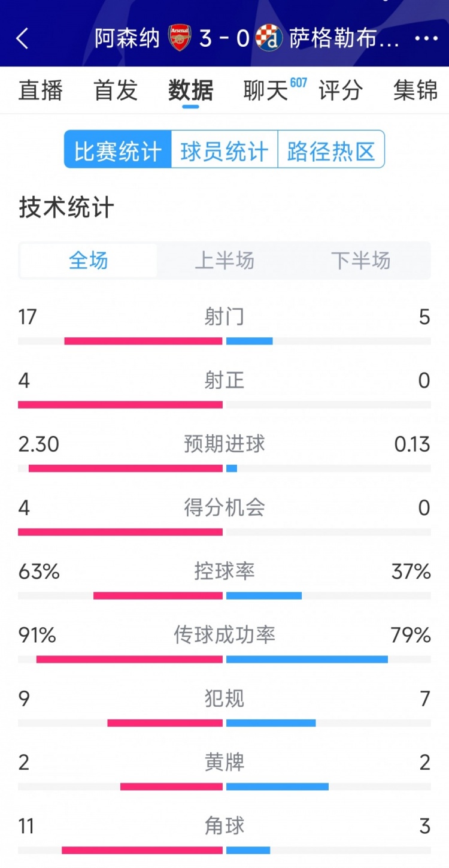Filter stats to 上半场 first half

[224, 261]
